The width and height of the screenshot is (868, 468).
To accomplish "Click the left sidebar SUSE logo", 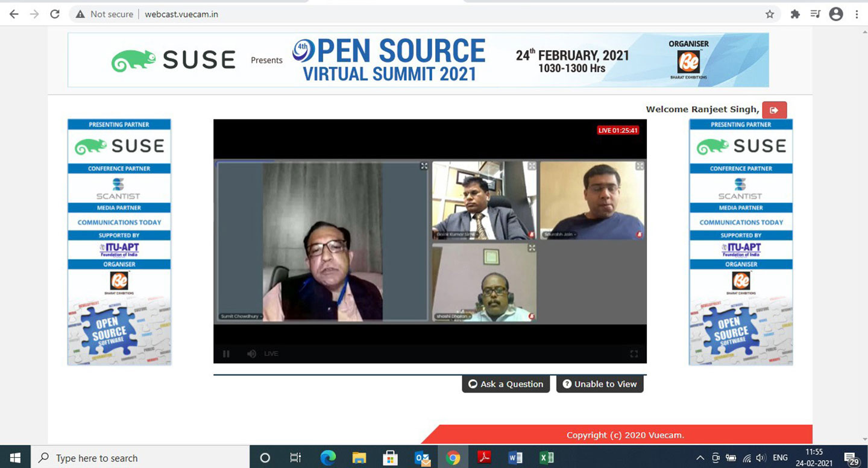I will 119,147.
